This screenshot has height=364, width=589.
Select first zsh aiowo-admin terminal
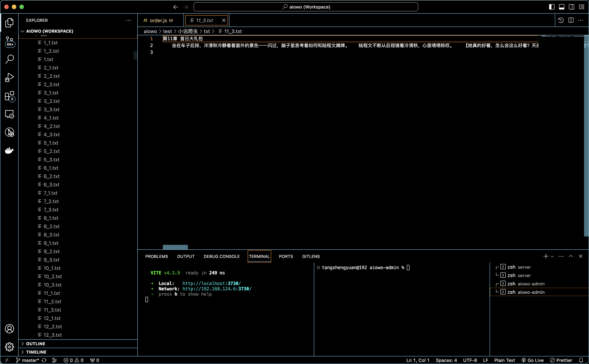(539, 284)
